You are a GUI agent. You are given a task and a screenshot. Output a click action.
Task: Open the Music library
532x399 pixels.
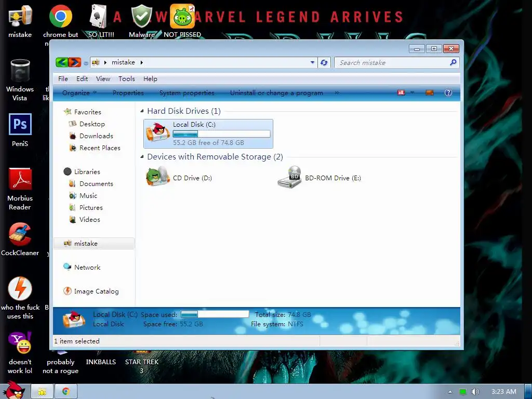83,195
